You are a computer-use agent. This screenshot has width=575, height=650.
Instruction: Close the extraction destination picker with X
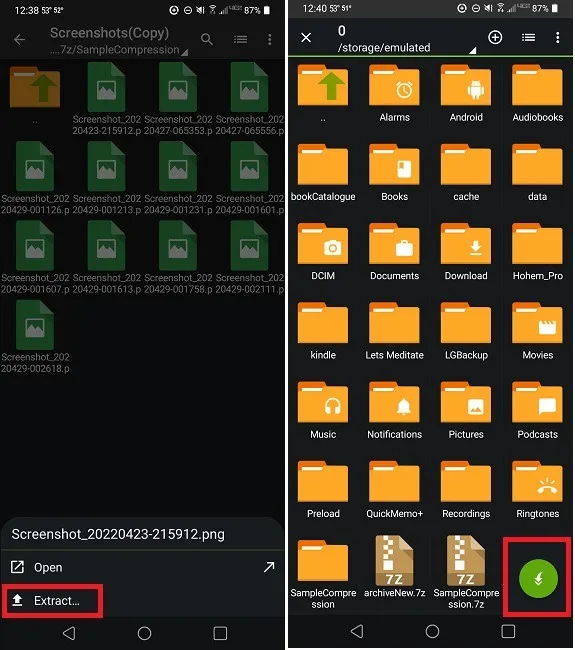306,38
